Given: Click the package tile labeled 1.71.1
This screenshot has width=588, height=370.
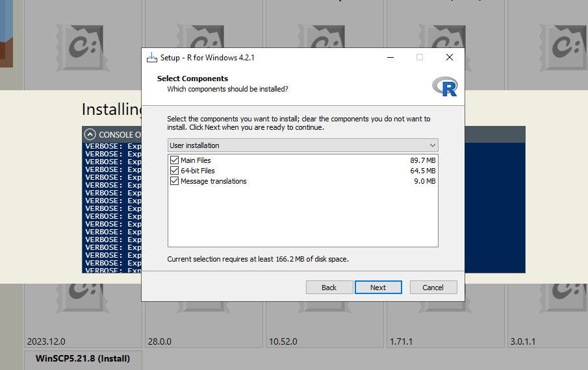Looking at the screenshot, I should (x=446, y=325).
